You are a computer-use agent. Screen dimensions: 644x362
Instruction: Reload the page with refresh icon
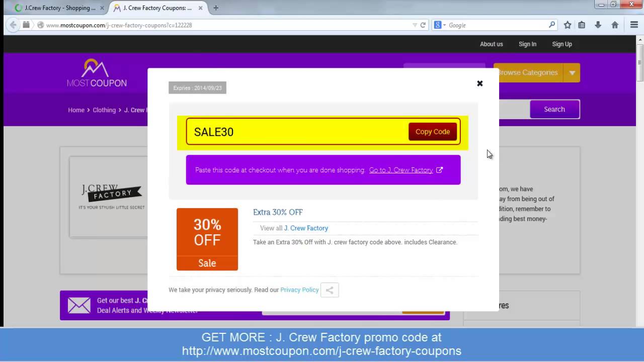tap(423, 25)
